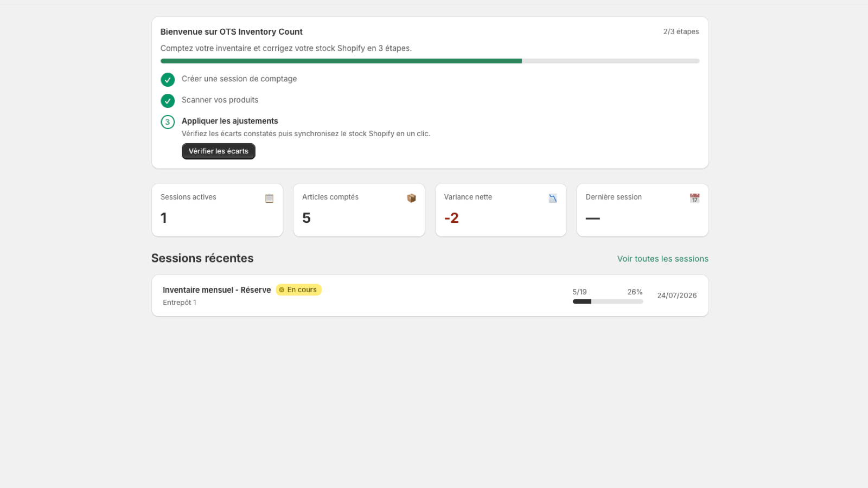Click the Vérifier les écarts button
868x488 pixels.
coord(219,151)
